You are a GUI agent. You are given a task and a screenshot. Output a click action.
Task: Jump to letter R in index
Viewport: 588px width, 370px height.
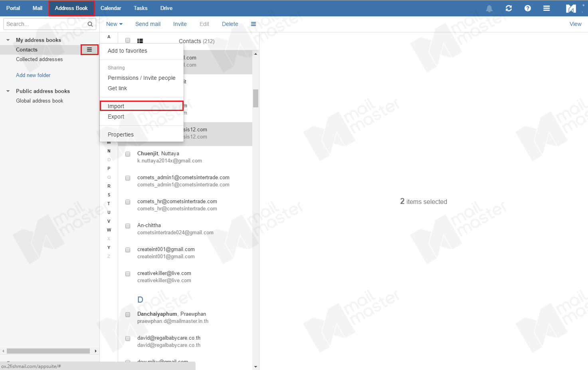pyautogui.click(x=109, y=186)
